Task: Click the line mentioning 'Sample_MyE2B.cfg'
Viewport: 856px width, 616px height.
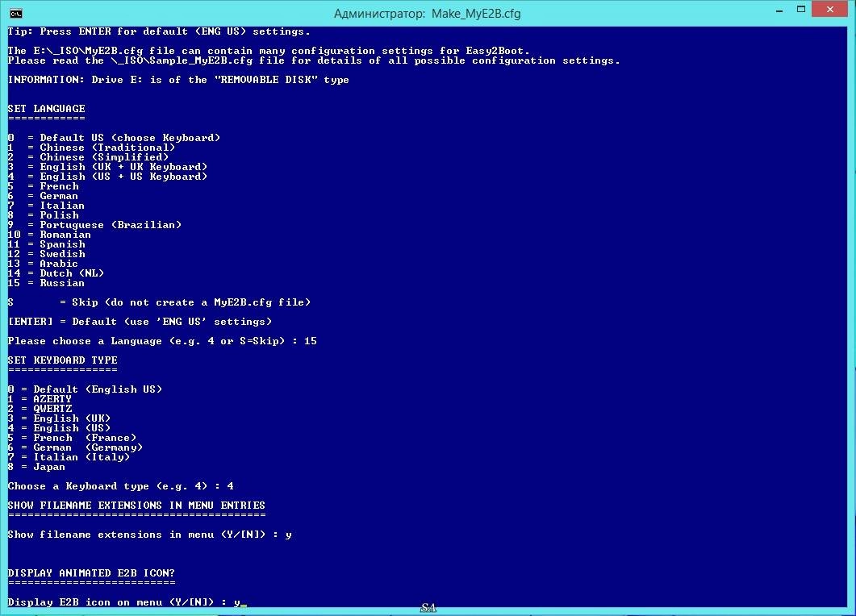Action: tap(314, 60)
